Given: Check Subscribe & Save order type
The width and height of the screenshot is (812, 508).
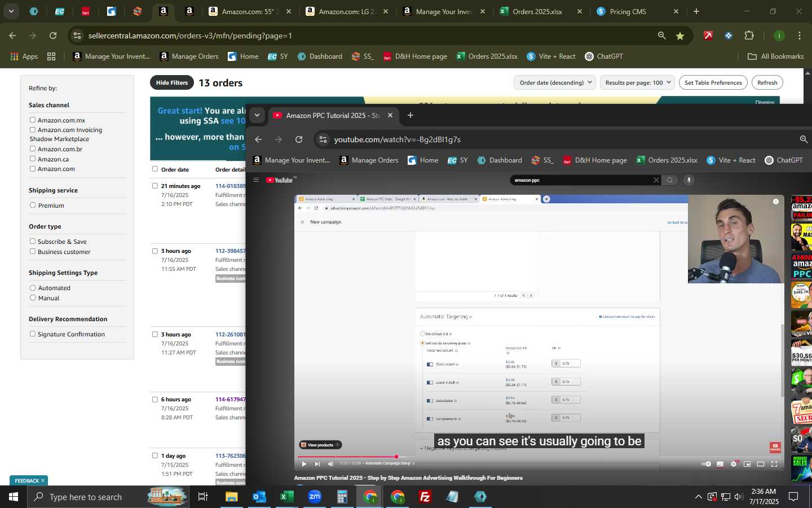Looking at the screenshot, I should point(33,241).
